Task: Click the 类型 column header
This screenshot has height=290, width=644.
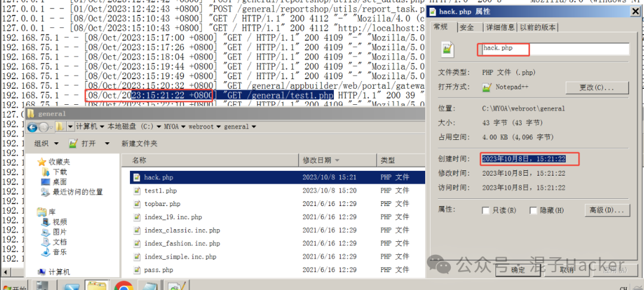Action: 401,160
